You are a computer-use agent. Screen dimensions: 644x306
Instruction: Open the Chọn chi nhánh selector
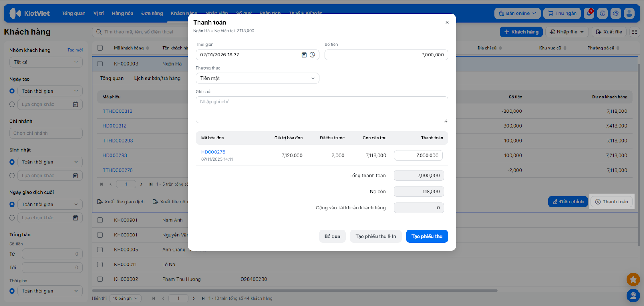(46, 133)
